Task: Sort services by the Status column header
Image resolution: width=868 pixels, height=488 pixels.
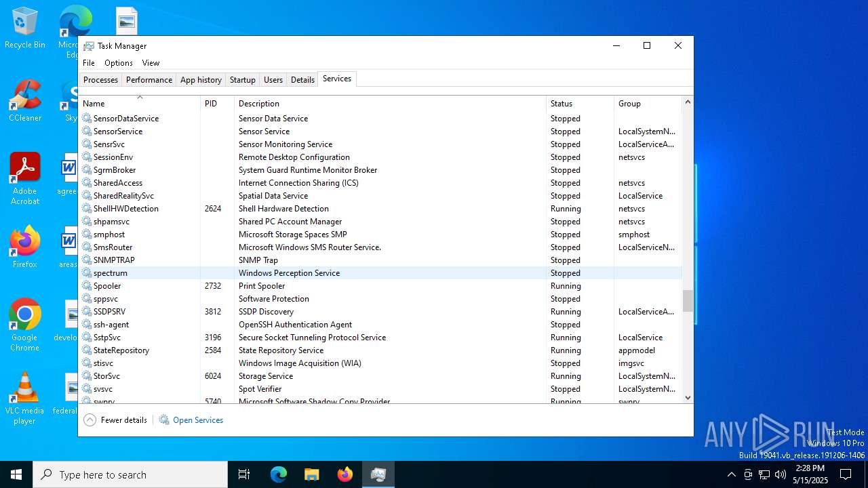Action: 580,104
